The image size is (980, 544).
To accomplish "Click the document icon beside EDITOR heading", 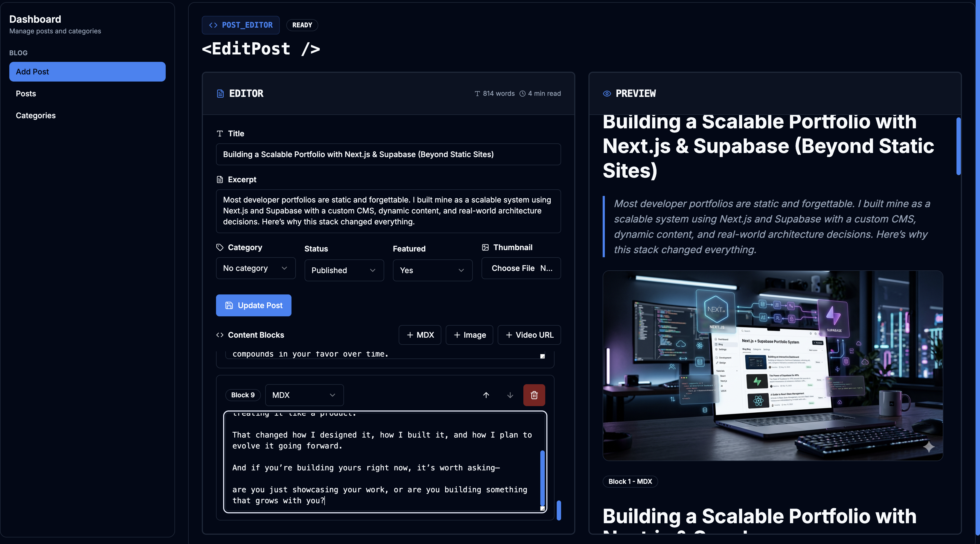I will tap(220, 94).
